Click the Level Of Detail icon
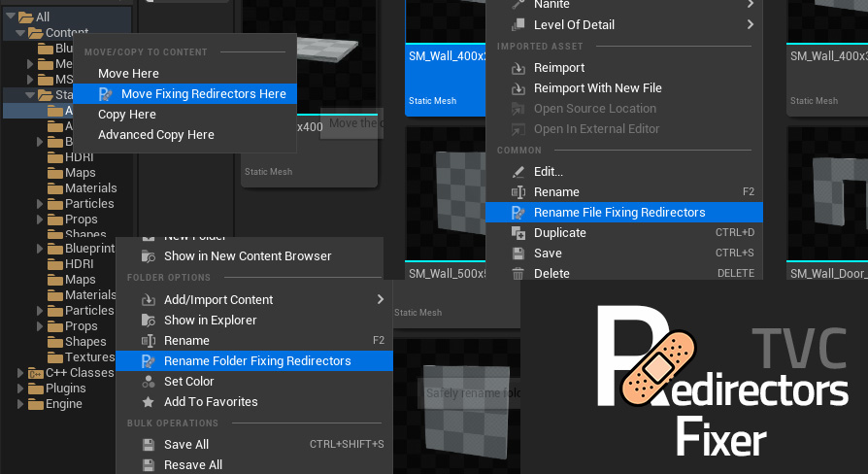The image size is (868, 474). [x=518, y=25]
